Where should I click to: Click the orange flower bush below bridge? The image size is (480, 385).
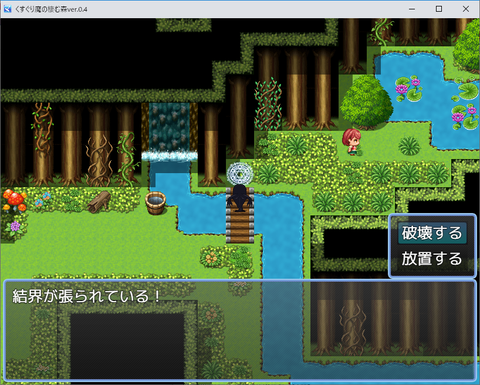coord(211,257)
